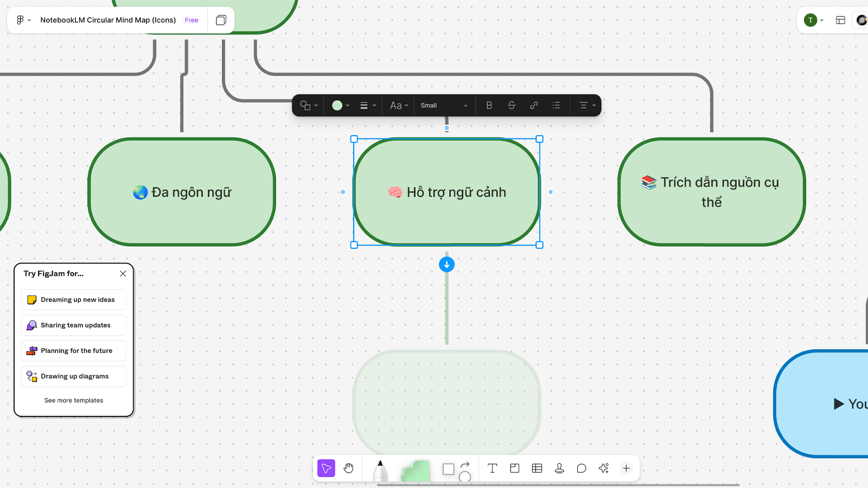Select the Section tool
Viewport: 868px width, 488px height.
point(515,468)
